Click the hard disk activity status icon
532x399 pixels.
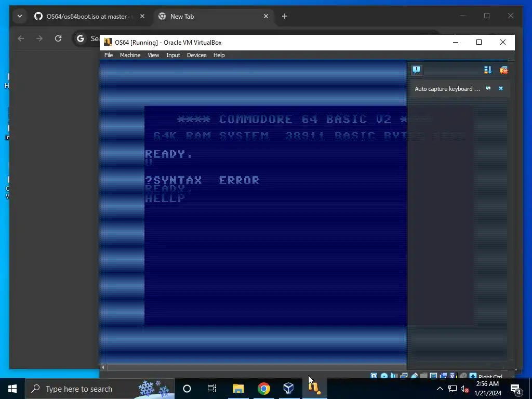click(x=374, y=376)
